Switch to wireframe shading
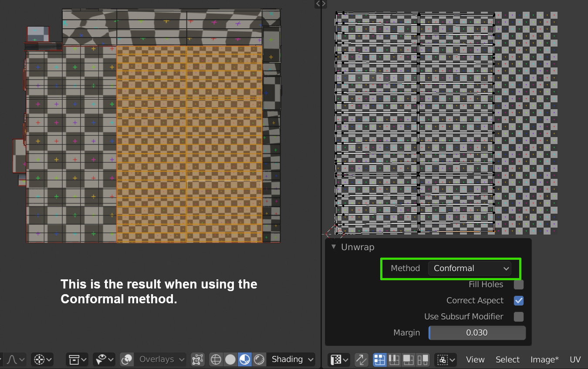The width and height of the screenshot is (588, 369). 216,359
